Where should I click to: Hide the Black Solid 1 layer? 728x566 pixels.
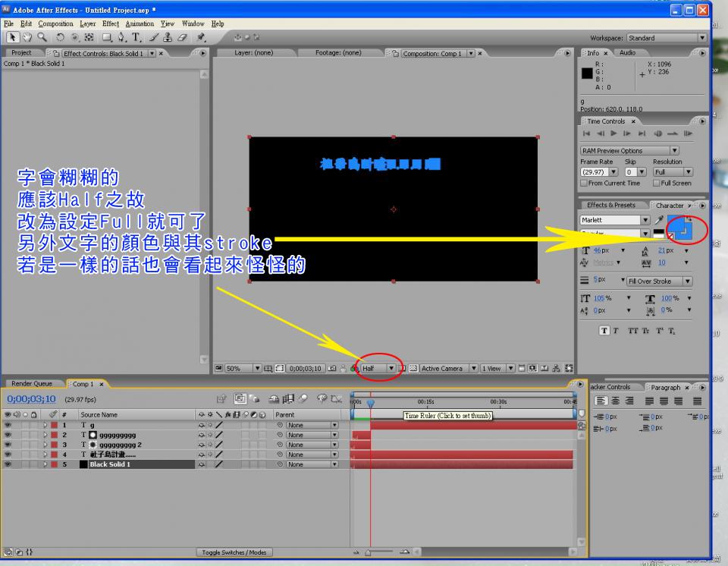6,464
